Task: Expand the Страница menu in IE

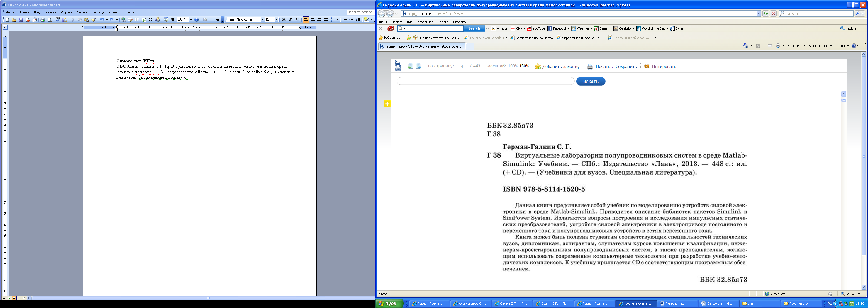Action: click(796, 46)
